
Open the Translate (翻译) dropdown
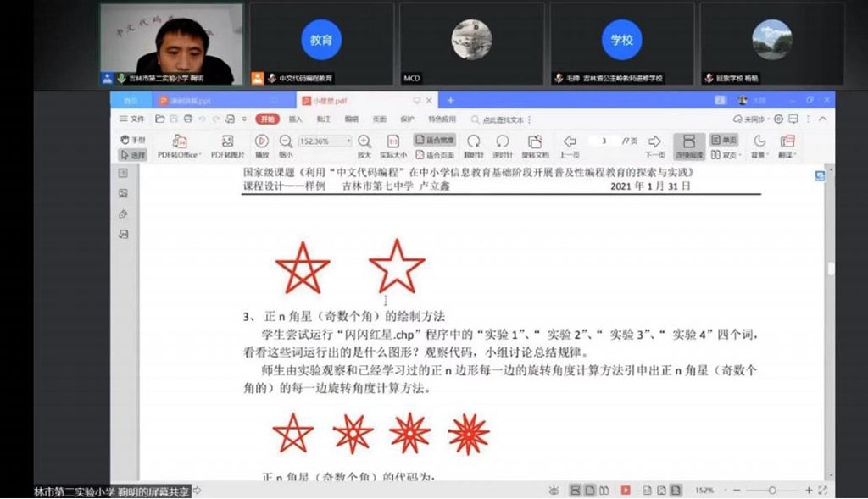tap(787, 146)
